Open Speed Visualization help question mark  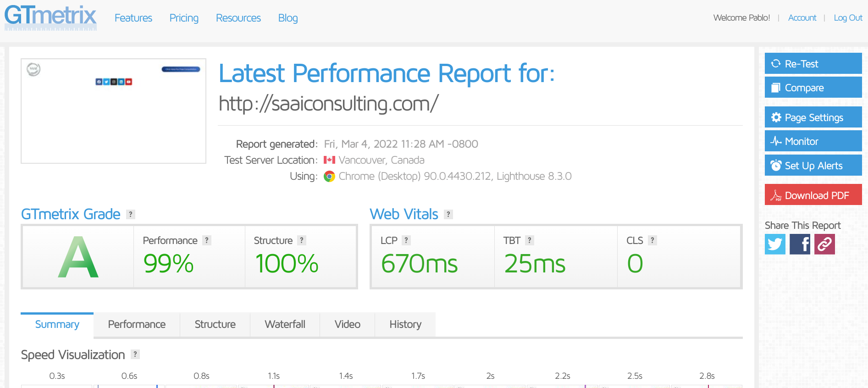click(x=135, y=354)
